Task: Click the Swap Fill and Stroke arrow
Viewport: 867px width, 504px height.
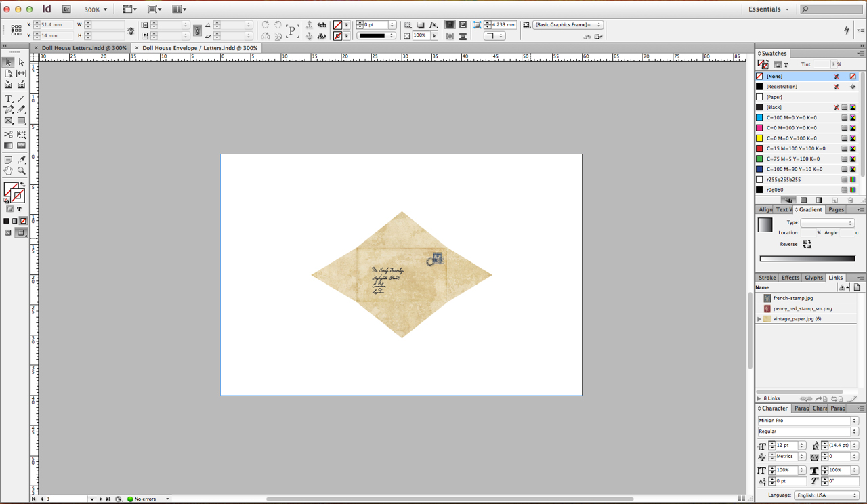Action: tap(22, 184)
